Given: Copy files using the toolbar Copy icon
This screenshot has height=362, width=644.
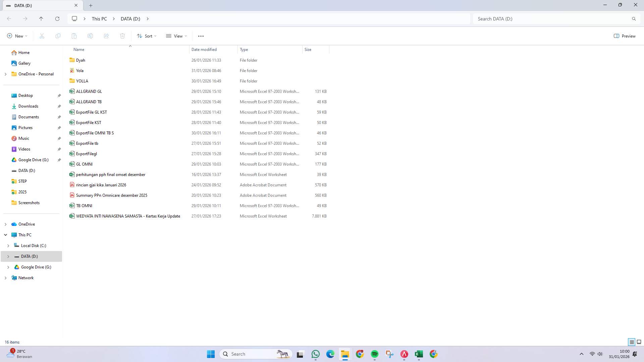Looking at the screenshot, I should tap(58, 36).
